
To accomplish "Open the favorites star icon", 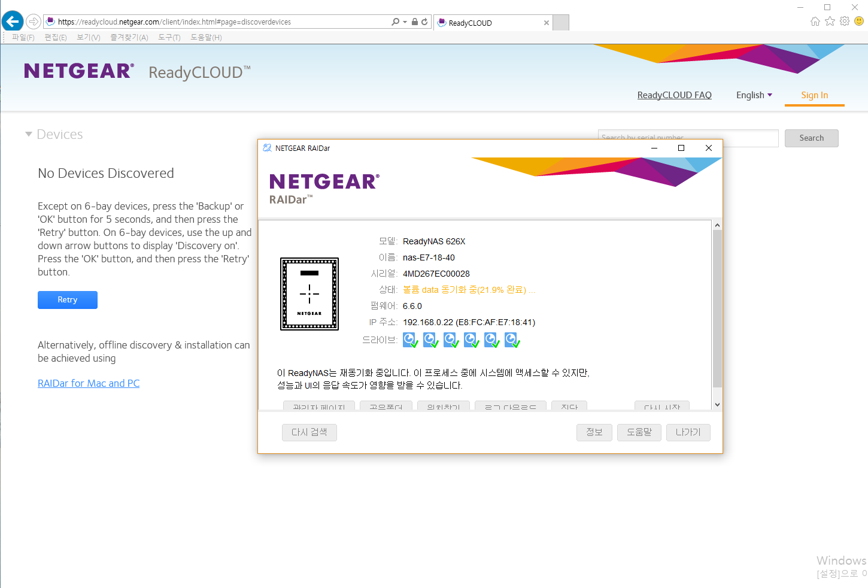I will [830, 22].
